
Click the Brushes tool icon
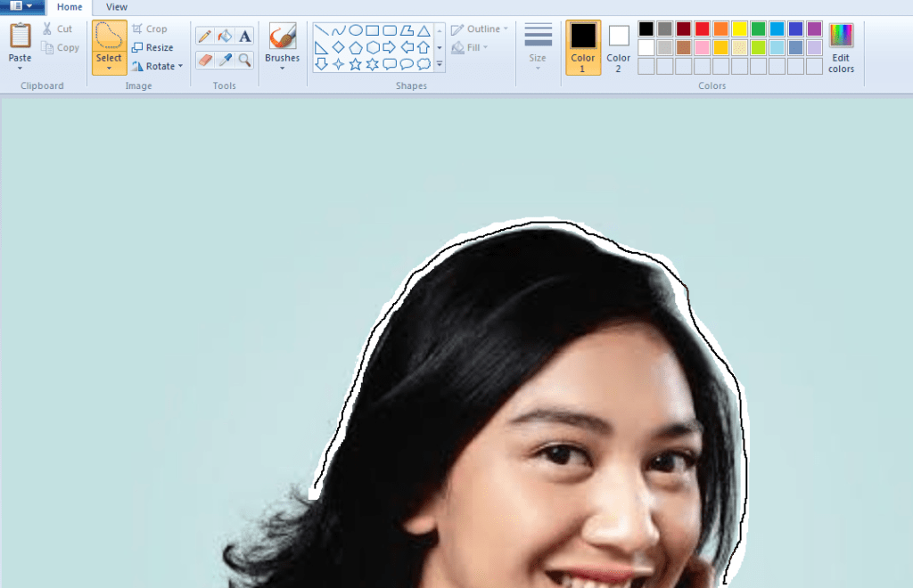tap(283, 37)
